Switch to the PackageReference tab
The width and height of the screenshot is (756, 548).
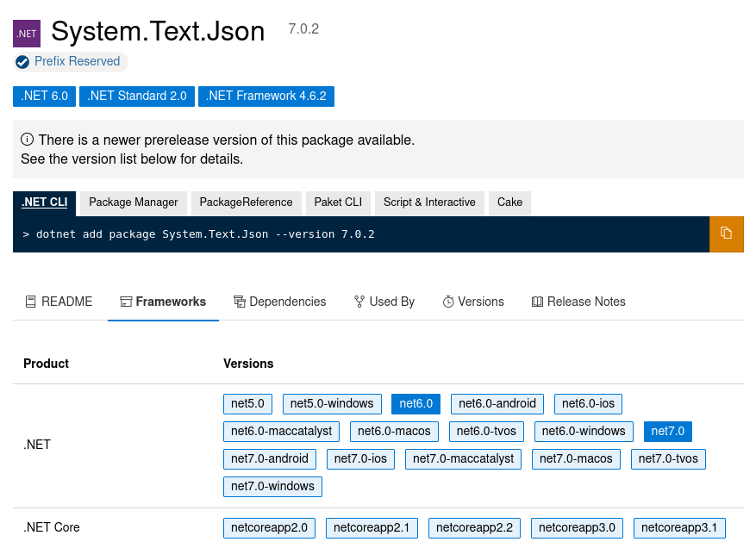coord(246,202)
